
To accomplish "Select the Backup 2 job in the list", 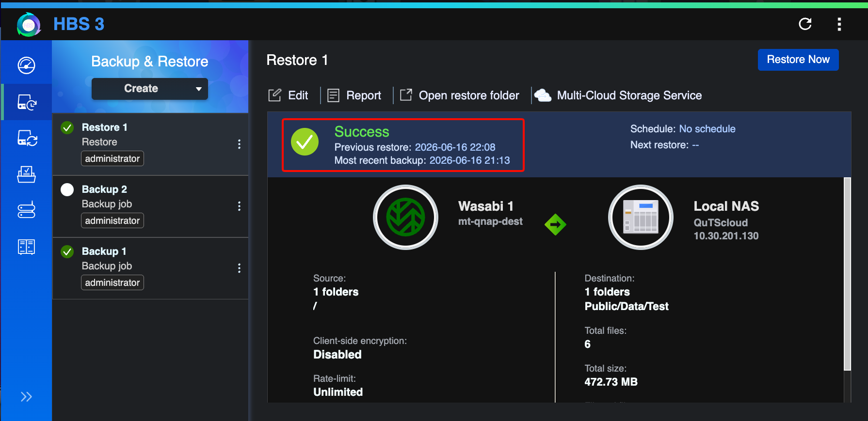I will coord(150,206).
